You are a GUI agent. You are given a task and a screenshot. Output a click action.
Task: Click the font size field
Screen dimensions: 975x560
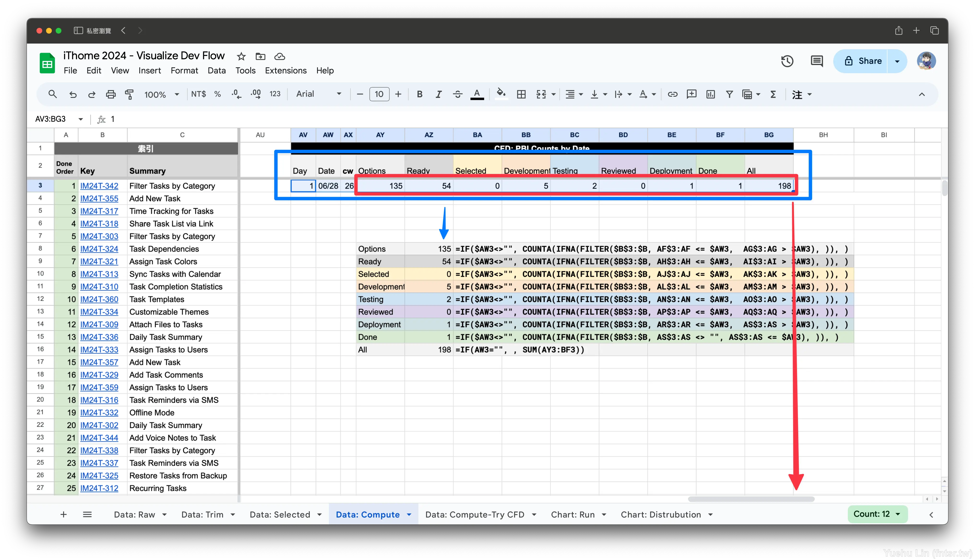coord(379,94)
